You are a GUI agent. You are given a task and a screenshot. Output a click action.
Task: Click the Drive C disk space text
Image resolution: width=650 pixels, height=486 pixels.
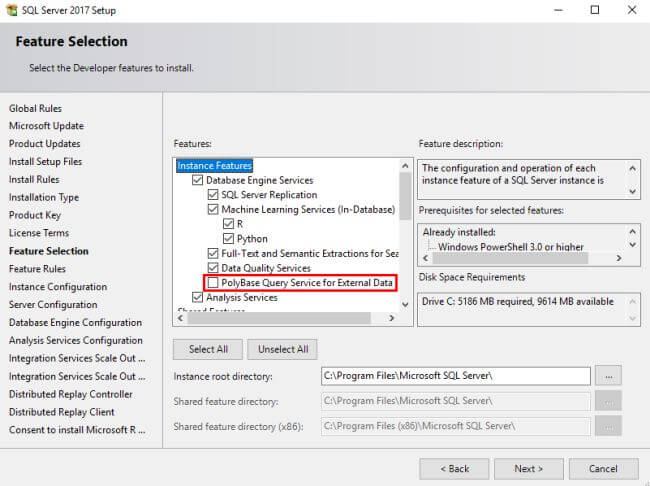(x=517, y=301)
